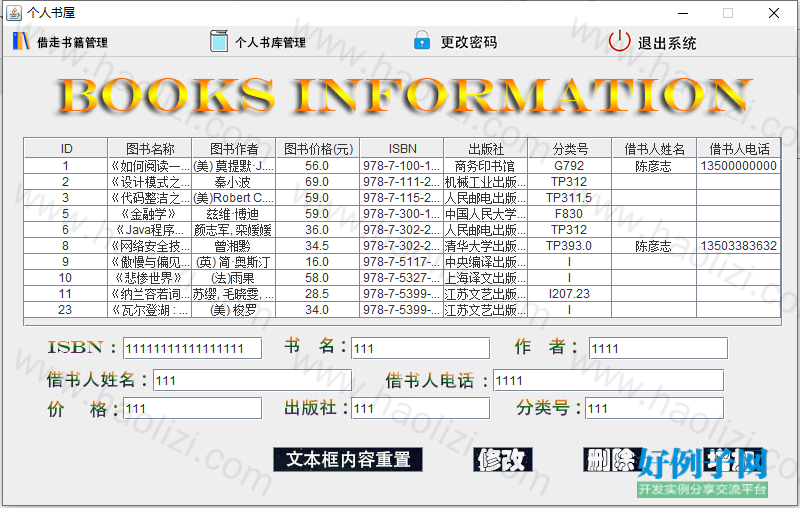The image size is (800, 508).
Task: Click price cell 16.0
Action: pos(318,262)
